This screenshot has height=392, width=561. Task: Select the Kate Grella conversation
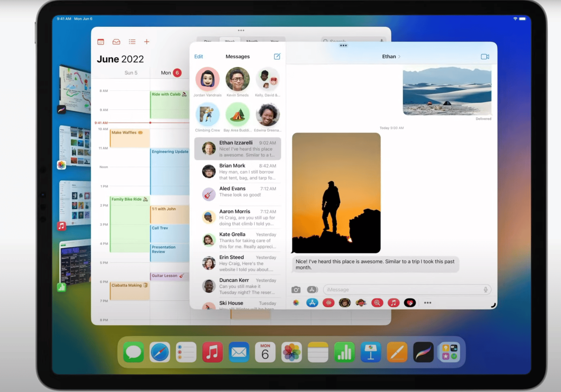pyautogui.click(x=238, y=240)
